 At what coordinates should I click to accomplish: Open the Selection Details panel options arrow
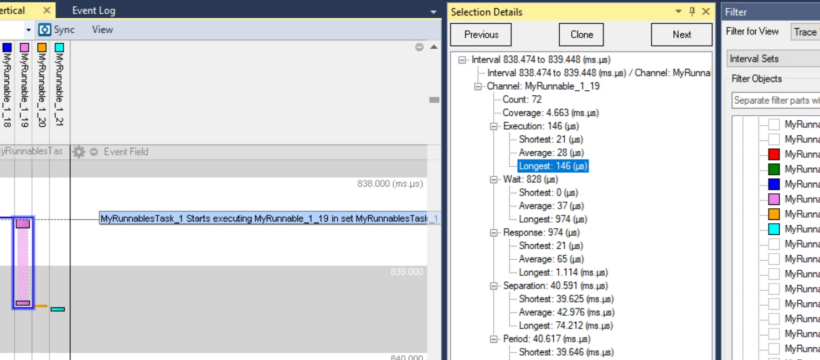point(679,12)
